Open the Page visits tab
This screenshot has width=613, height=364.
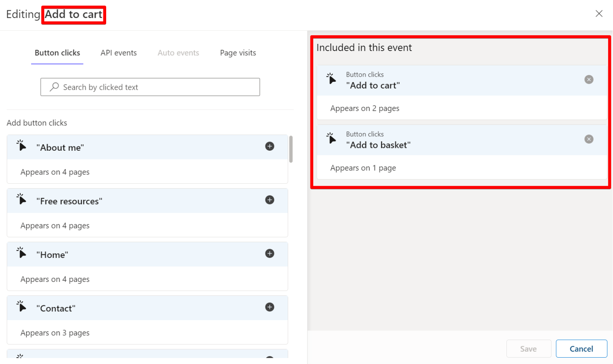tap(238, 53)
